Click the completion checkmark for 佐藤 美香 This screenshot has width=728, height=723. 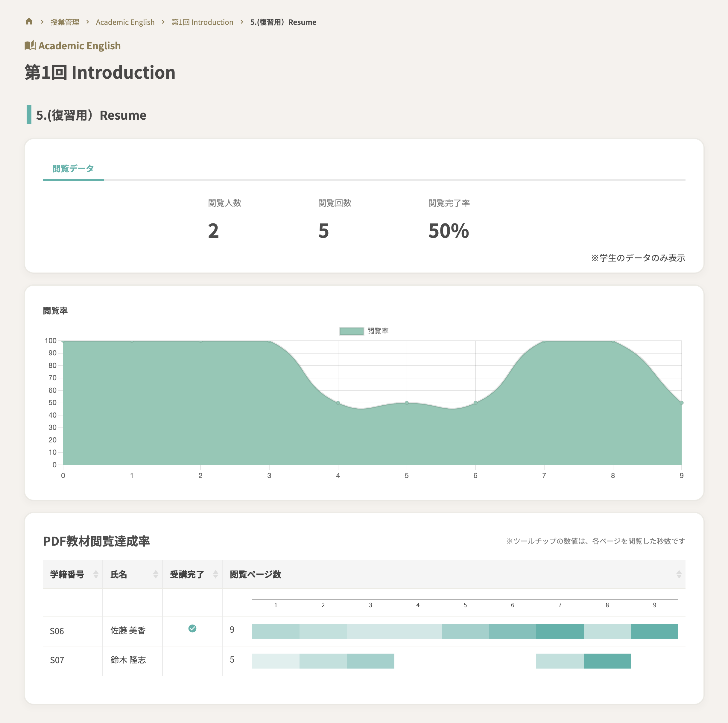coord(192,628)
